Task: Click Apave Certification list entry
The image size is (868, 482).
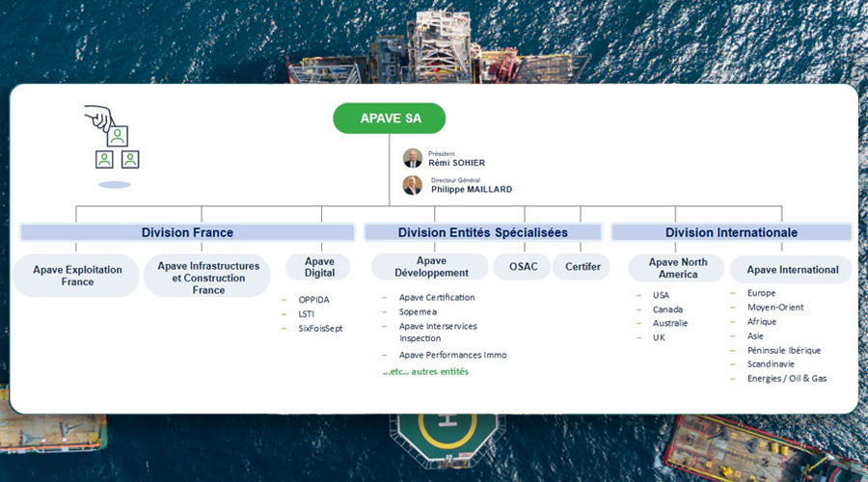Action: pos(437,297)
